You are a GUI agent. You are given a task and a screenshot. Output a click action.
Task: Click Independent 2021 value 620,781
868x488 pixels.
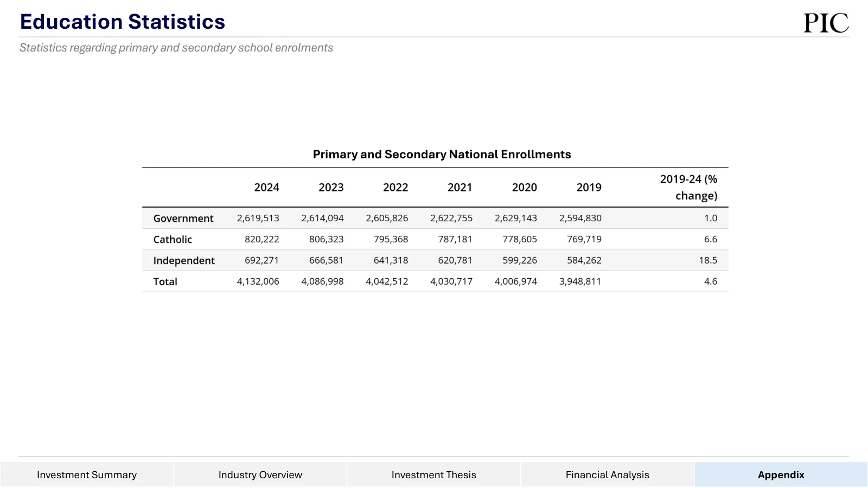455,260
